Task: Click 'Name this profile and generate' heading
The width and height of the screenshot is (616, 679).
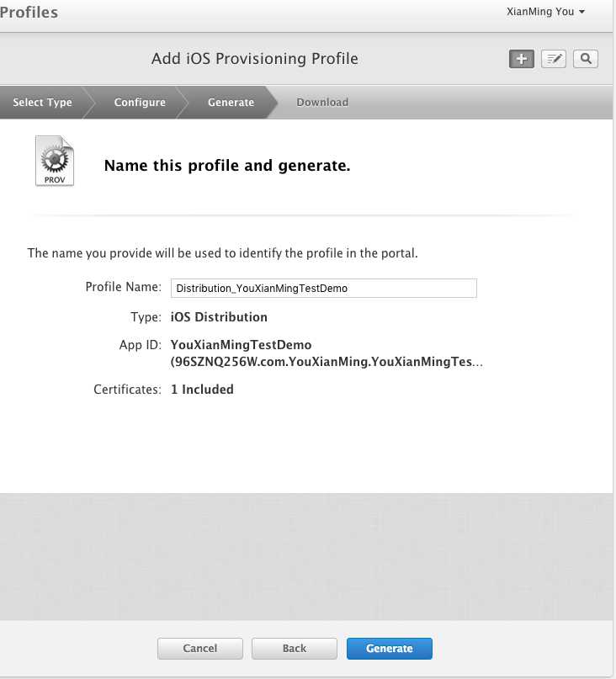Action: 227,166
